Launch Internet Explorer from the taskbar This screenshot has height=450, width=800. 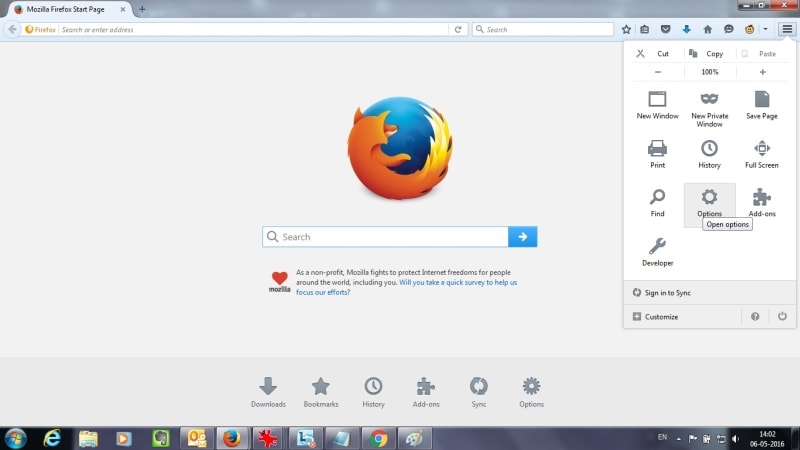(x=52, y=438)
